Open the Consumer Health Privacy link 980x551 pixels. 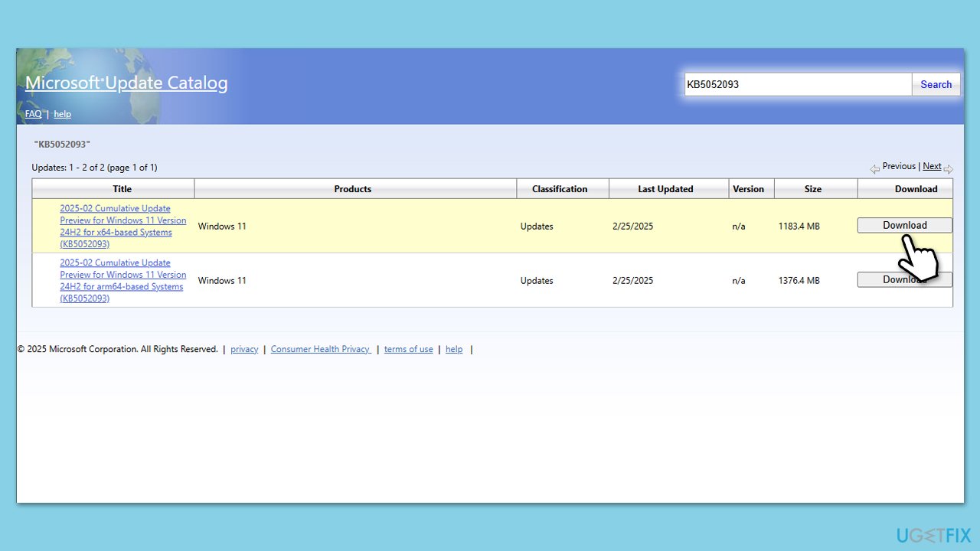pyautogui.click(x=321, y=349)
